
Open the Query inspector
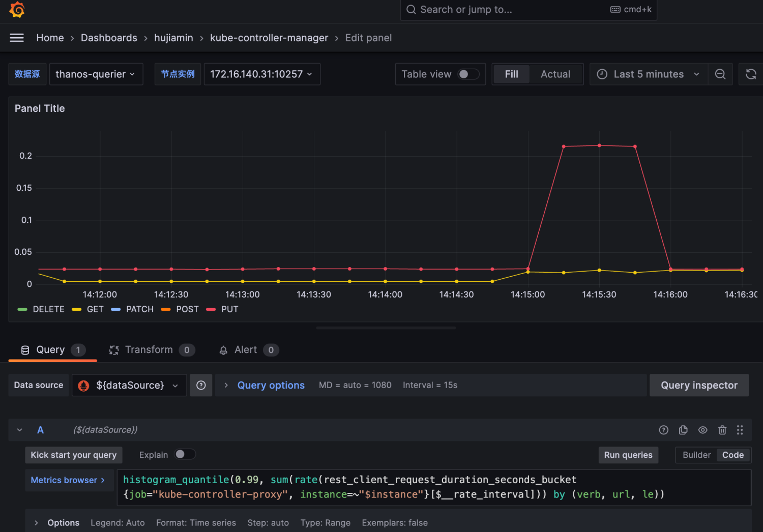coord(699,386)
